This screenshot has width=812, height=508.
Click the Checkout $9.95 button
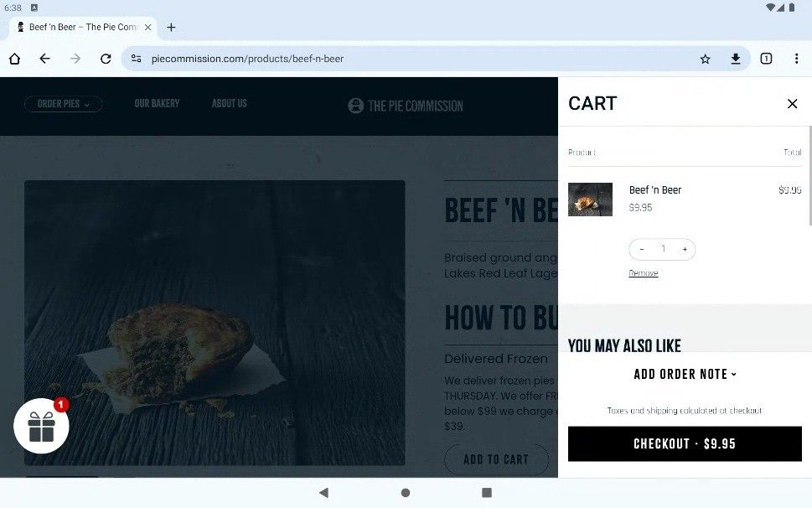pos(685,443)
